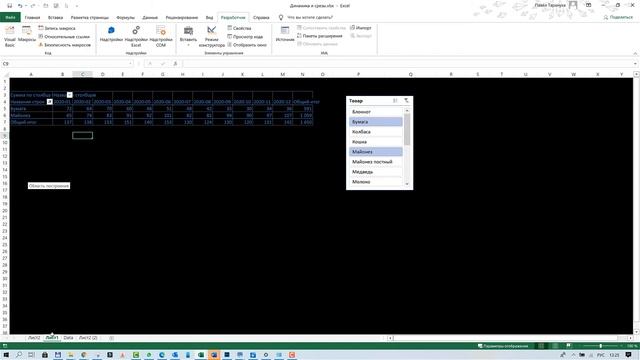The width and height of the screenshot is (640, 360).
Task: Switch to the Вставка tab
Action: point(55,18)
